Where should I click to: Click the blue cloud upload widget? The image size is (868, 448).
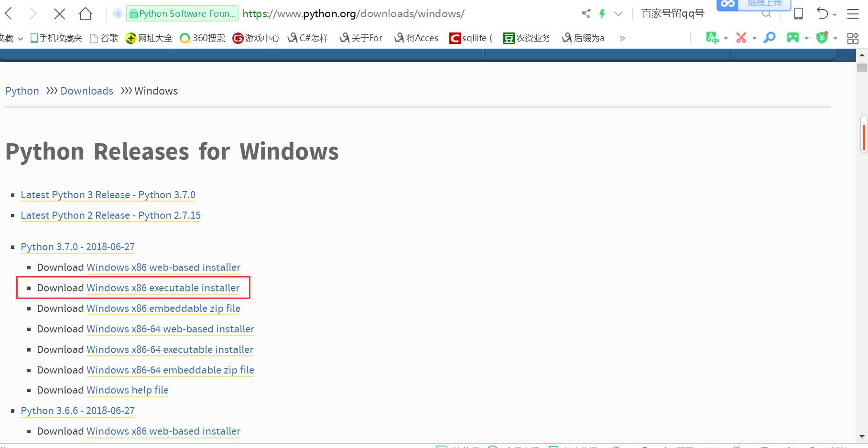click(754, 4)
